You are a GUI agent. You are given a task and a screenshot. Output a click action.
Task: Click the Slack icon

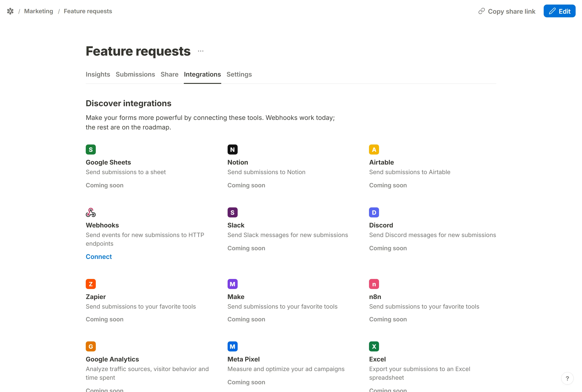pos(232,212)
